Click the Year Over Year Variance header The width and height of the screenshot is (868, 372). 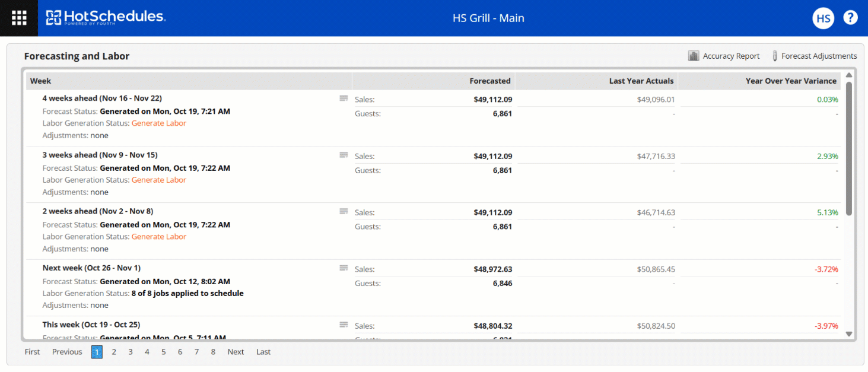point(759,81)
